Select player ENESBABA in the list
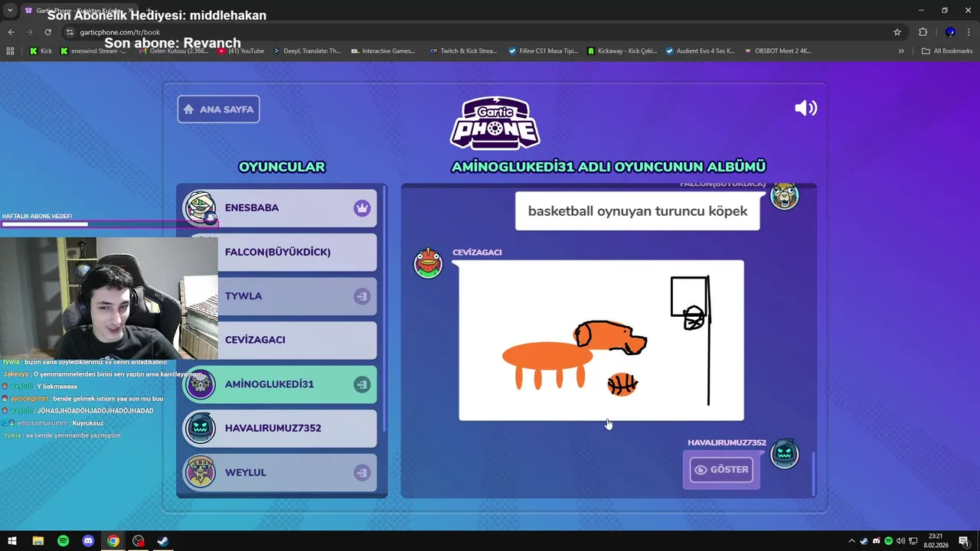The image size is (980, 551). [279, 208]
